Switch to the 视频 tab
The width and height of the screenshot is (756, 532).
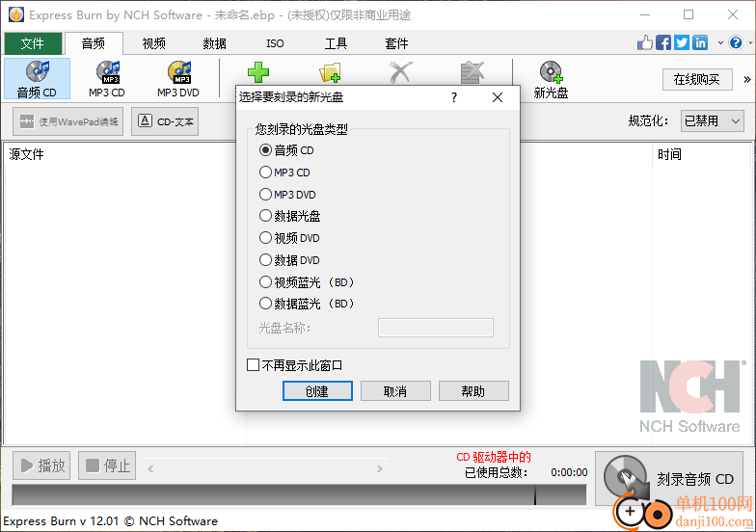[x=154, y=43]
